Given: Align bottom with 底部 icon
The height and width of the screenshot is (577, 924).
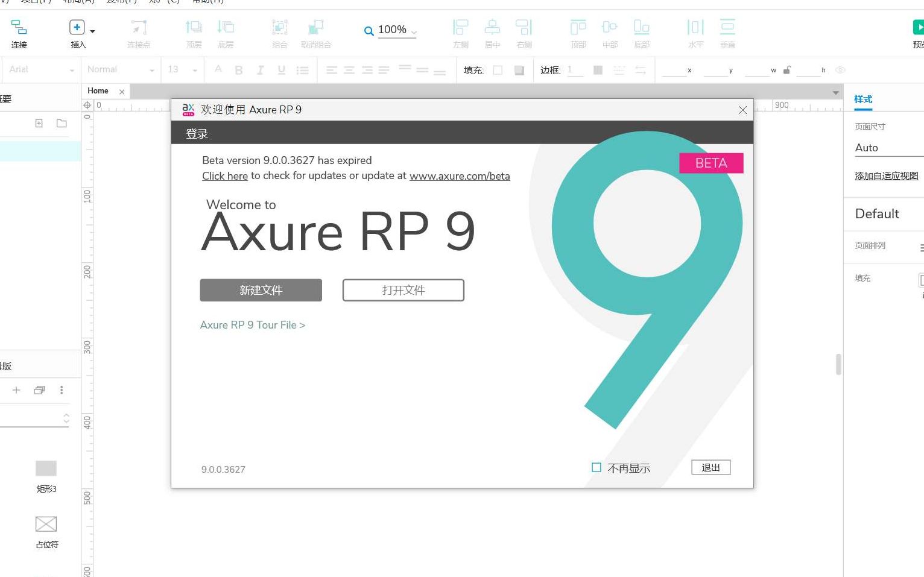Looking at the screenshot, I should tap(642, 27).
